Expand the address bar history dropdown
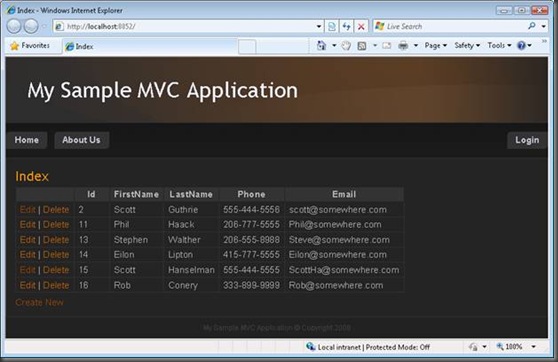 coord(319,26)
